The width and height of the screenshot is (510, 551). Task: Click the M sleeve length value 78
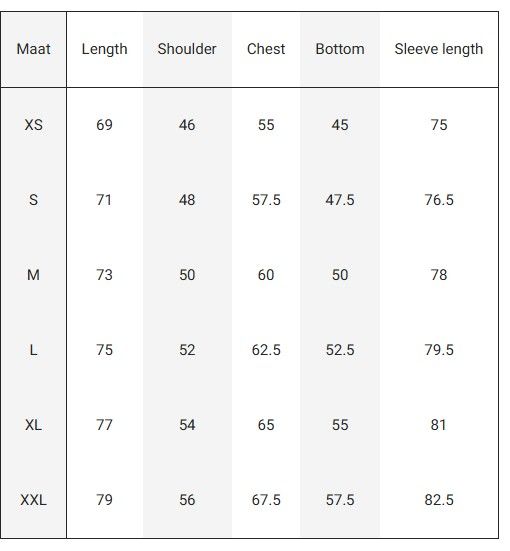pos(439,275)
